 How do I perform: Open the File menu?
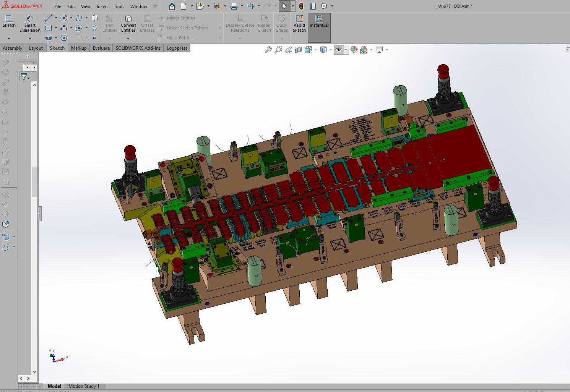[x=58, y=6]
